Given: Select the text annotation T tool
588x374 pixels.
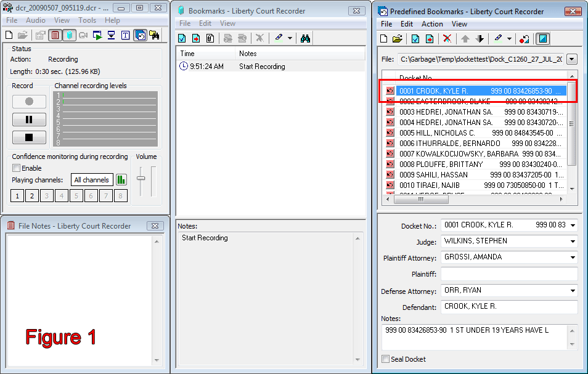Looking at the screenshot, I should point(125,35).
